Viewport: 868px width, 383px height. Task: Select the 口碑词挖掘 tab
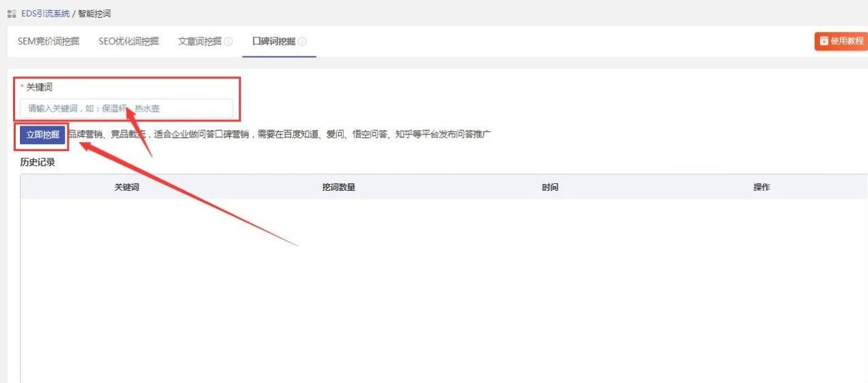[274, 41]
